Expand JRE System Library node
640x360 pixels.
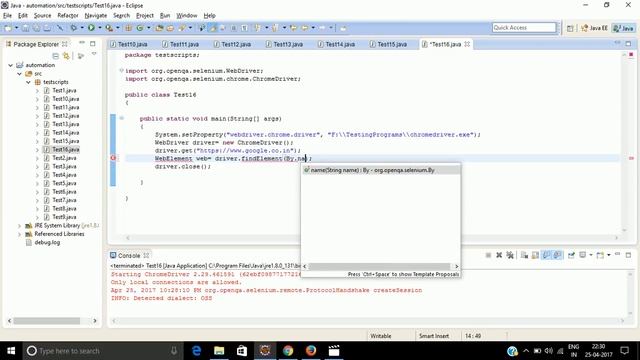[19, 226]
